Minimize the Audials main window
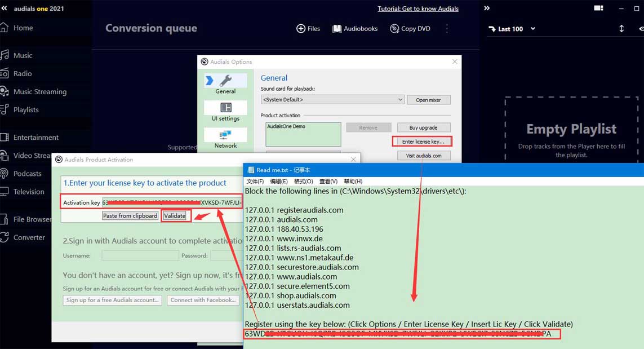The image size is (644, 349). tap(621, 8)
